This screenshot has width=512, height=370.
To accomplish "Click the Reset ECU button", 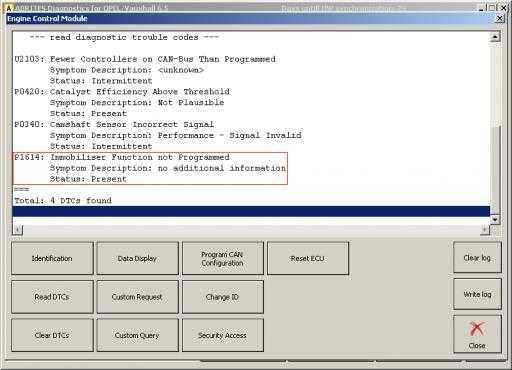I will (x=308, y=258).
